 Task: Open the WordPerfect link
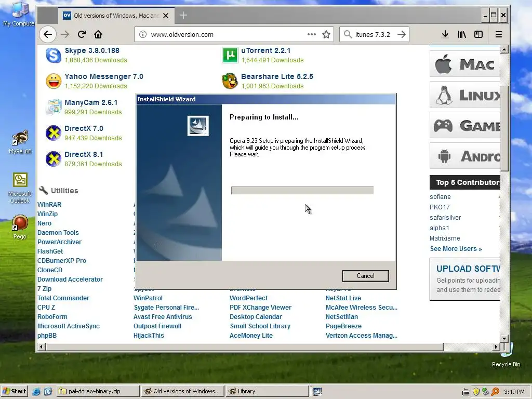pyautogui.click(x=248, y=298)
